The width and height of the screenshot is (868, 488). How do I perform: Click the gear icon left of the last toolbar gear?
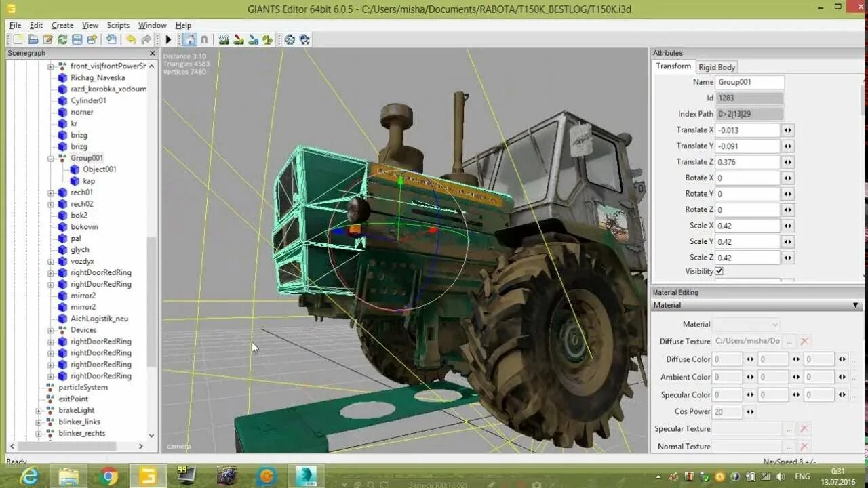point(290,40)
